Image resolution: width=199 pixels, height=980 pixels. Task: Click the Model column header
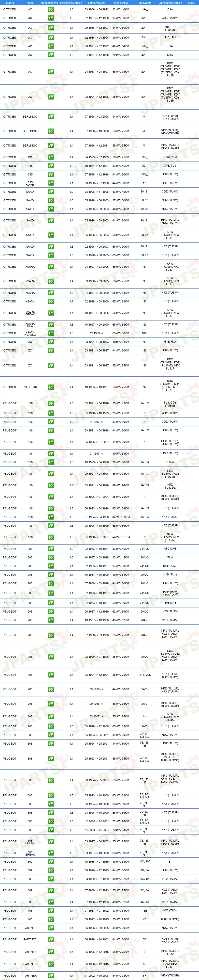(30, 3)
